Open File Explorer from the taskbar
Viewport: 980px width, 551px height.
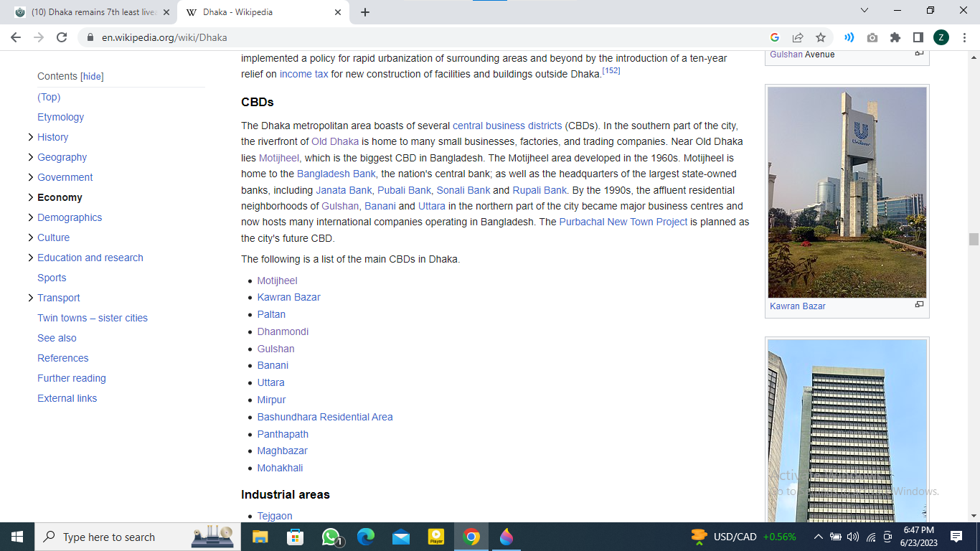[260, 537]
